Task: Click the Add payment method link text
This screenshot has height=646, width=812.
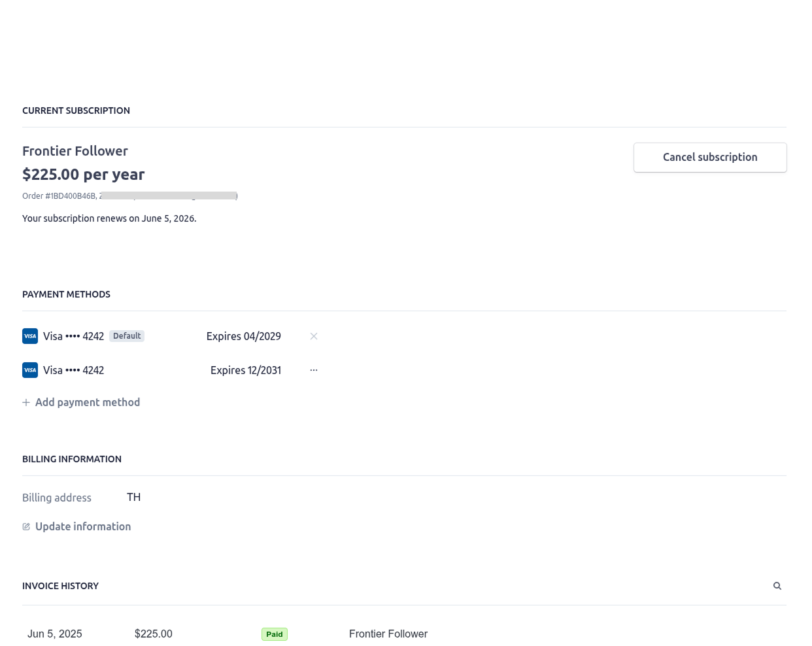Action: tap(88, 403)
